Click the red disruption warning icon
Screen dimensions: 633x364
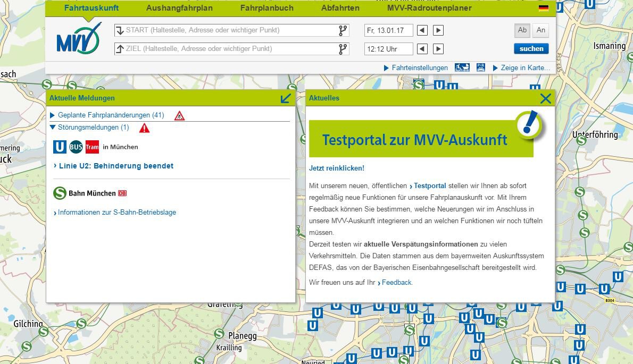(x=144, y=128)
